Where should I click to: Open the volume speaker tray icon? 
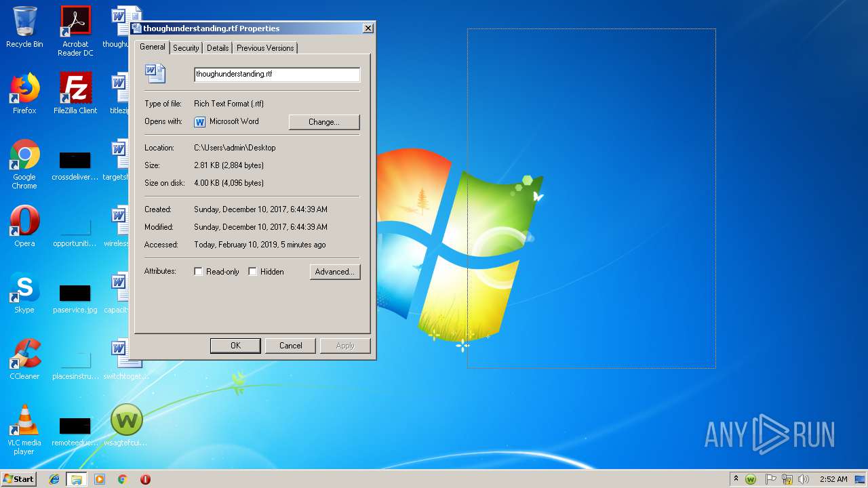(804, 479)
